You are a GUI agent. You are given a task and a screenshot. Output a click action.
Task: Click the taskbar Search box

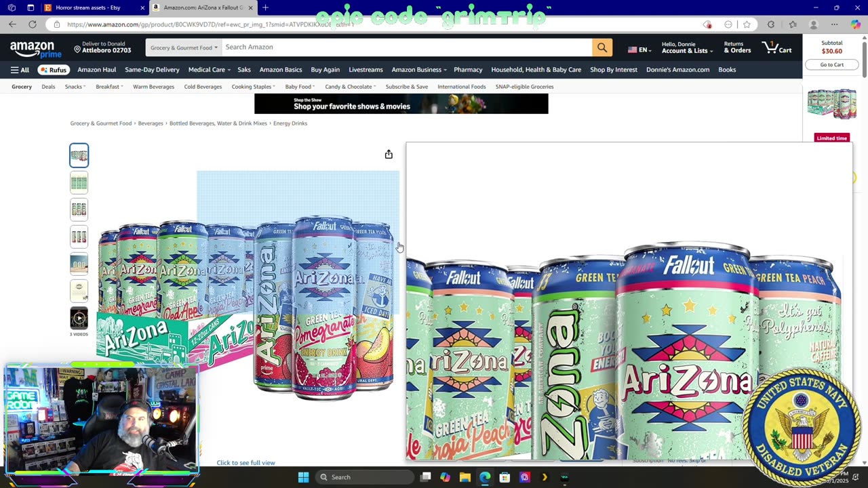(x=366, y=477)
